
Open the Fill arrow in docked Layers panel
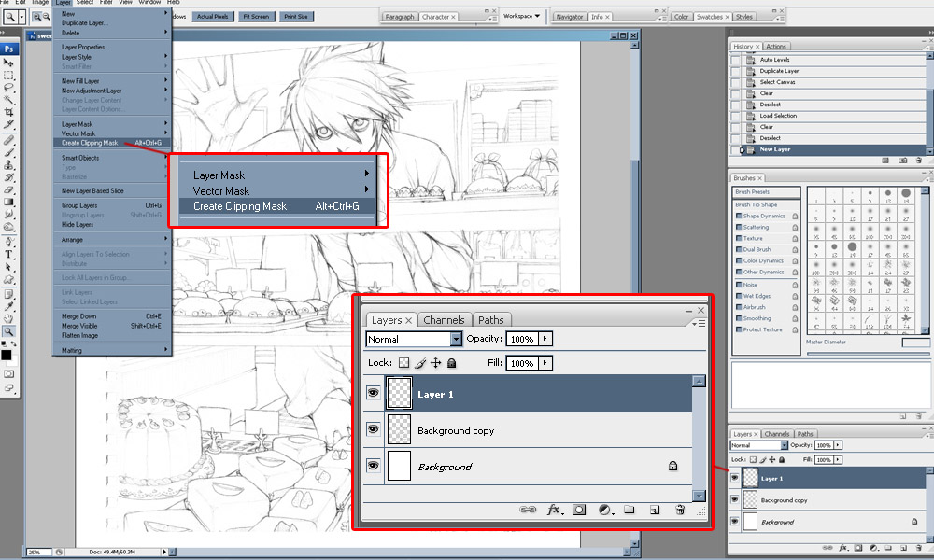[x=838, y=459]
